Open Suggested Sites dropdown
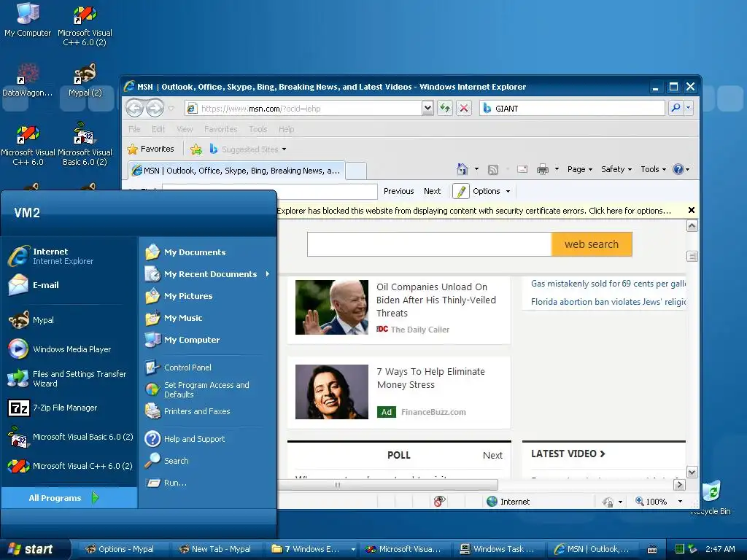The width and height of the screenshot is (747, 560). (248, 149)
